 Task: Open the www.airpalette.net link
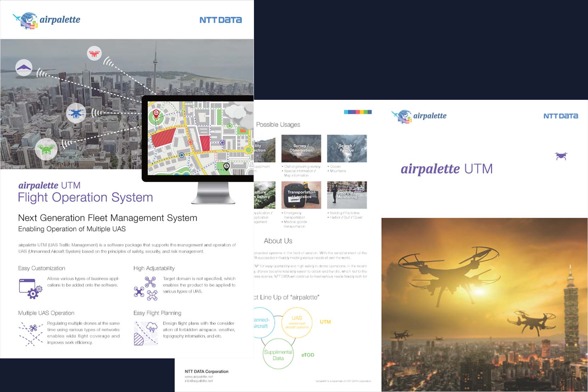[199, 377]
